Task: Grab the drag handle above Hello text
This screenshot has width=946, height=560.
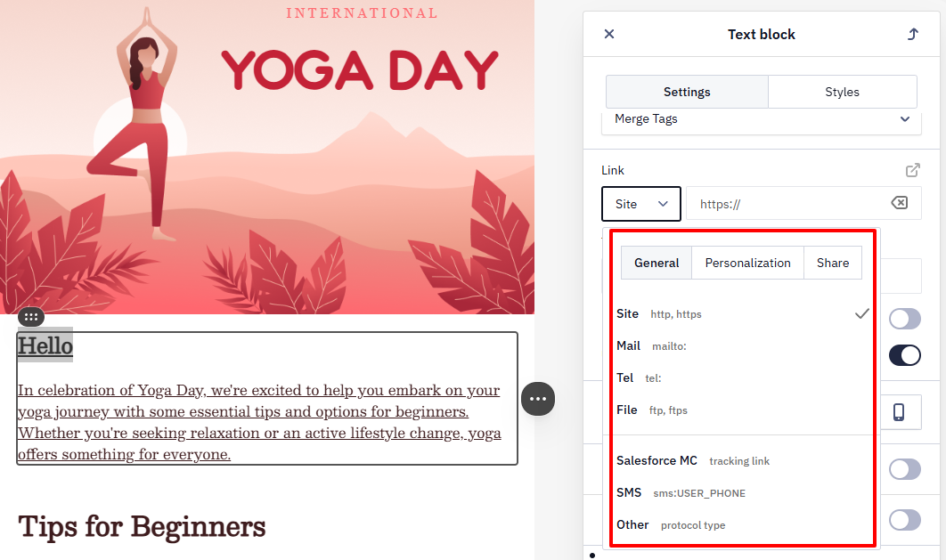Action: point(31,316)
